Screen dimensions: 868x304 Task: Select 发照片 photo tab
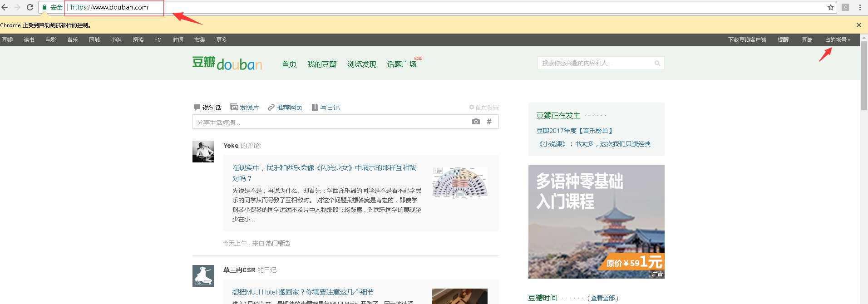pos(244,108)
